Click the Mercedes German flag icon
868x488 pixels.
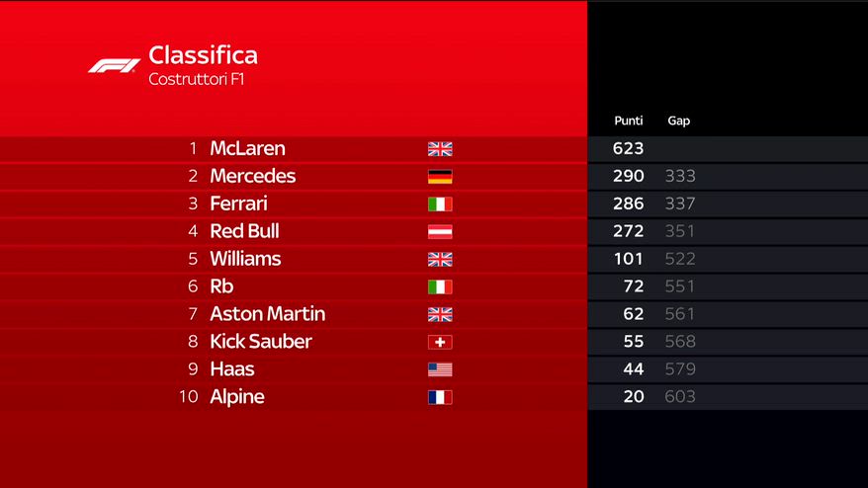click(x=440, y=177)
